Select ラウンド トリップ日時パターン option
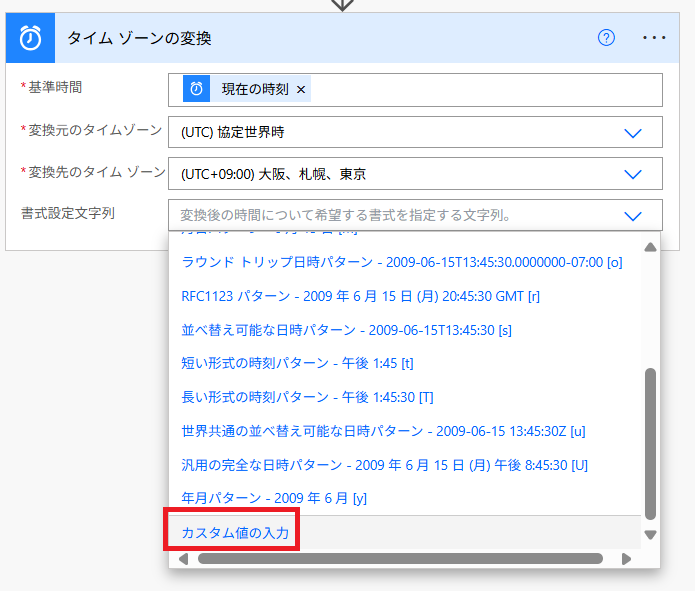Image resolution: width=695 pixels, height=591 pixels. tap(401, 262)
